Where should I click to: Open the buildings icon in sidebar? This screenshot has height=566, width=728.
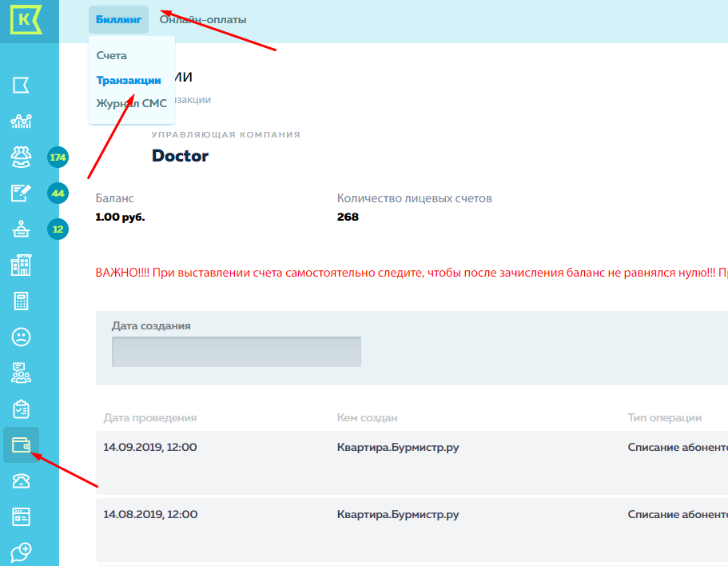(x=21, y=265)
